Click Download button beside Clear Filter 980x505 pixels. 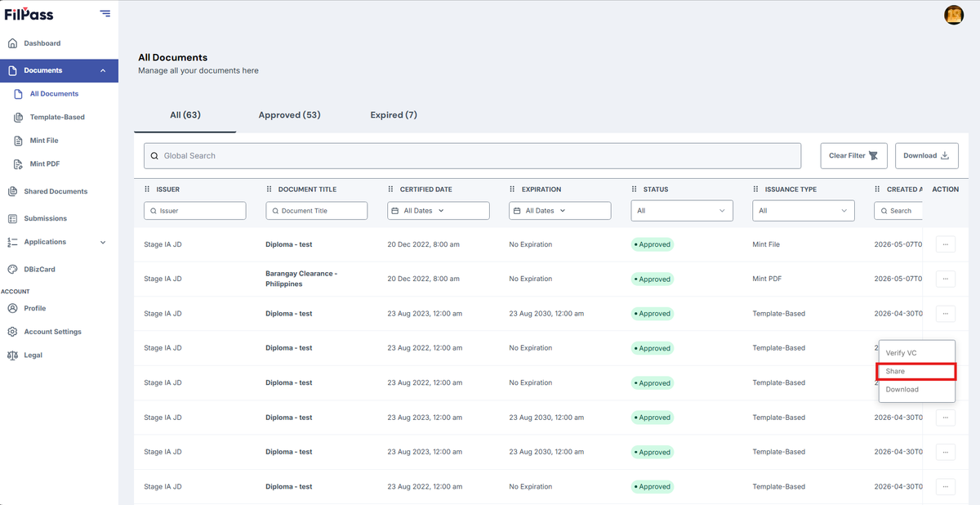coord(927,155)
